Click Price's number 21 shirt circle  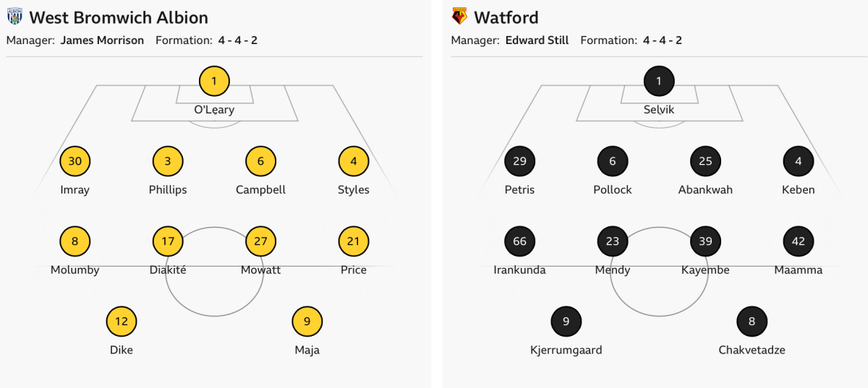354,241
